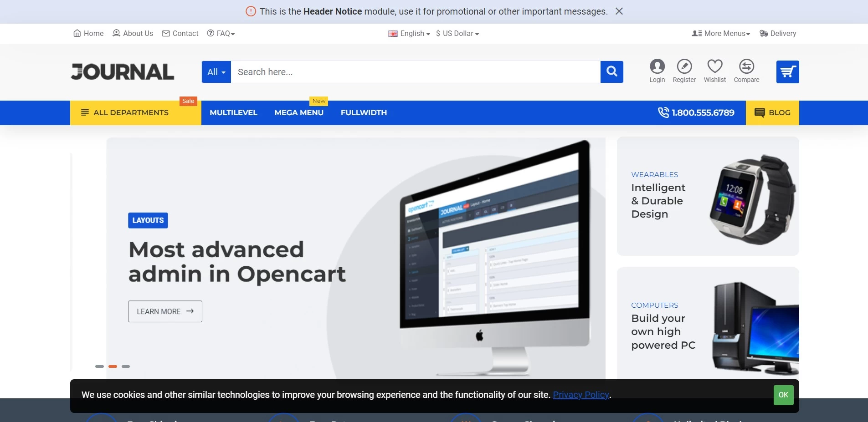Go to Home link in top menu
The height and width of the screenshot is (422, 868).
tap(88, 33)
